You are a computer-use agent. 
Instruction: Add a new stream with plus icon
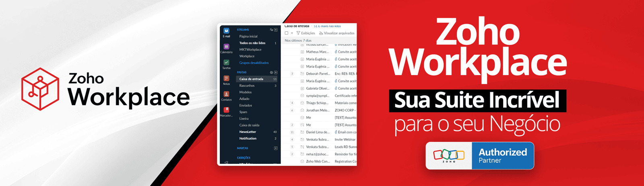click(276, 30)
